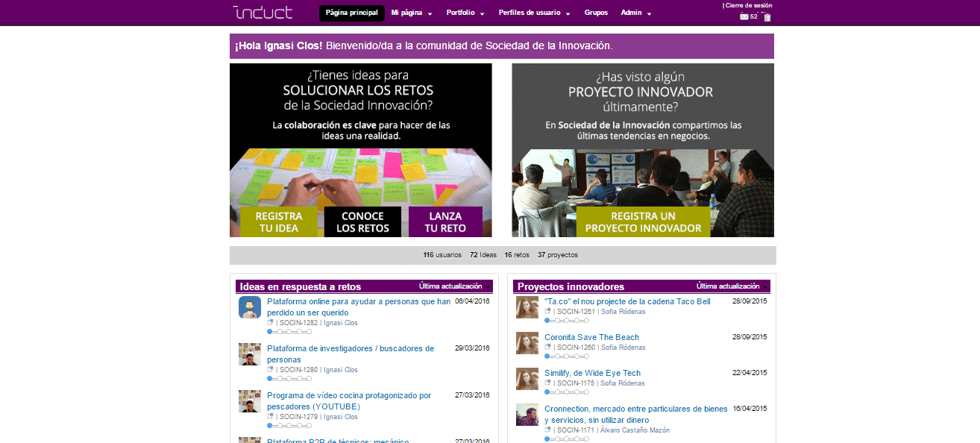Click the progress dots under SOCIN-1282
The image size is (980, 443).
[x=289, y=331]
